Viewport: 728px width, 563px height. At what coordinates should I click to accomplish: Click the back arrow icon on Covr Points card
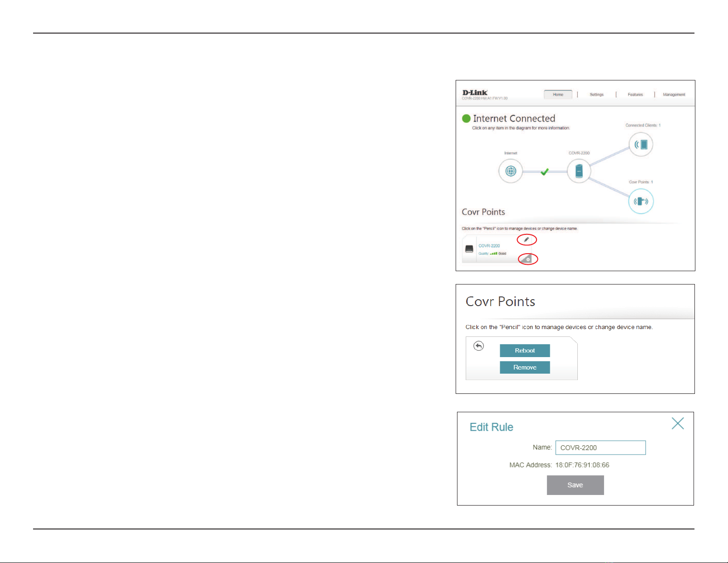[479, 346]
